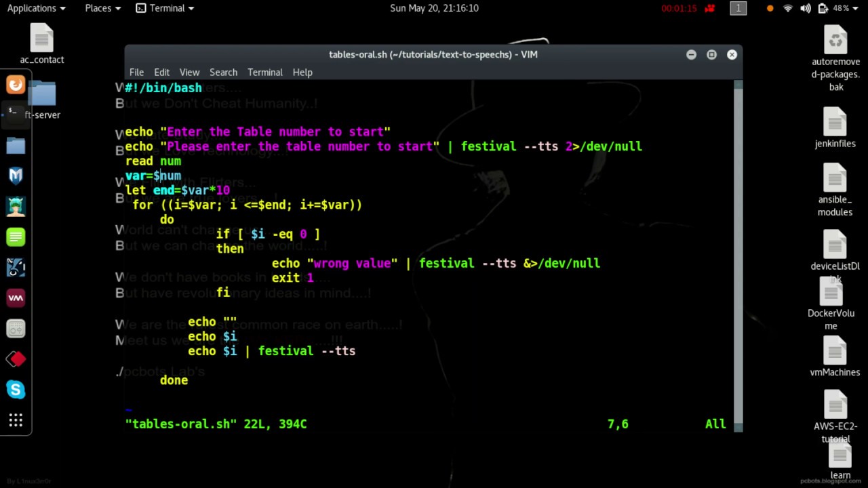
Task: Click the battery status icon
Action: (823, 8)
